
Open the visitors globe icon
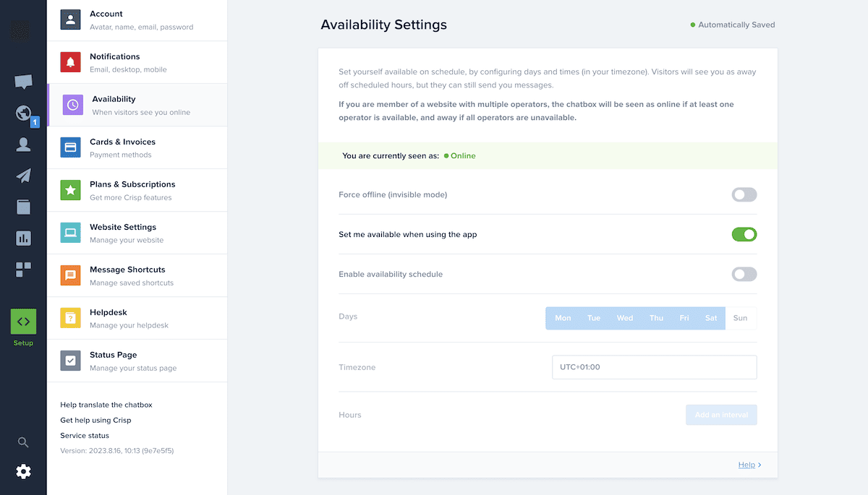tap(23, 113)
